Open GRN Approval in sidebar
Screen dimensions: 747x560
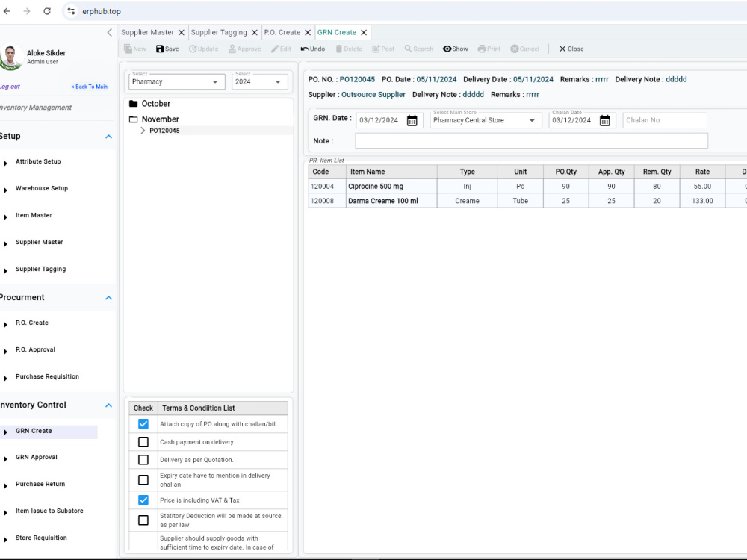point(36,457)
